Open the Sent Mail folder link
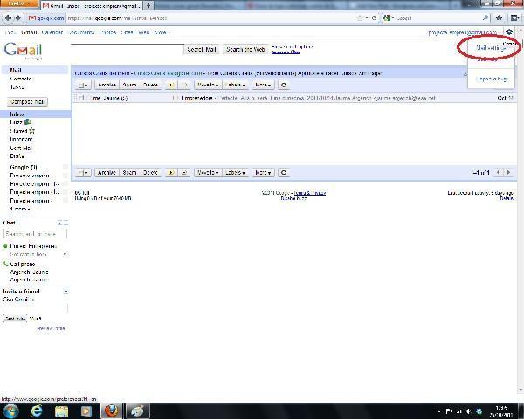Screen dimensions: 524x420 point(23,148)
